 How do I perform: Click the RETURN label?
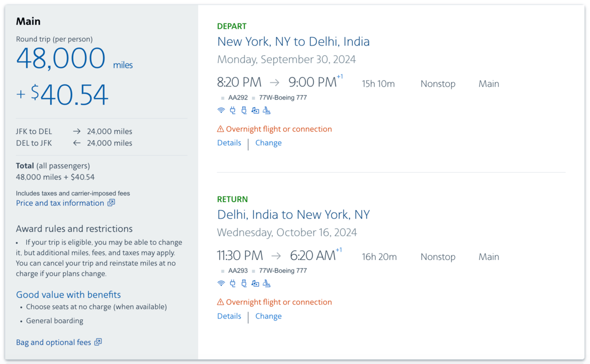[x=232, y=199]
